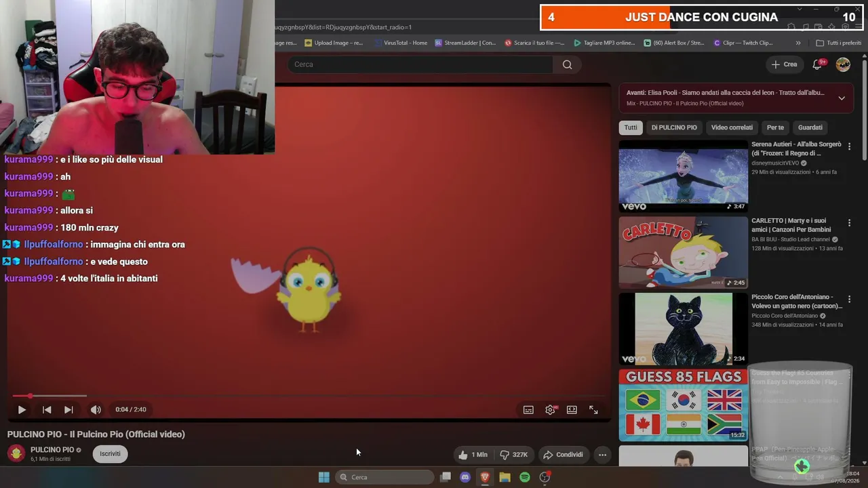Click the YouTube search magnifier button
Image resolution: width=868 pixels, height=488 pixels.
(568, 64)
